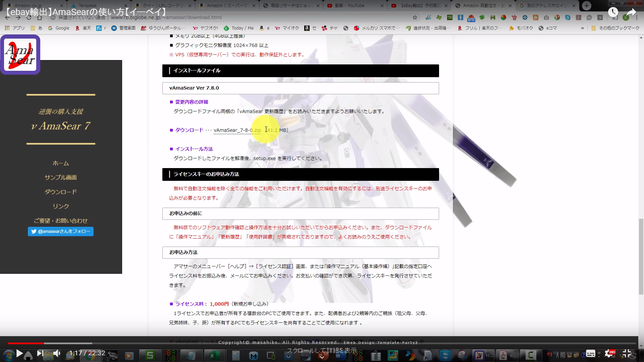This screenshot has height=362, width=644.
Task: Open the video settings gear
Action: 609,353
